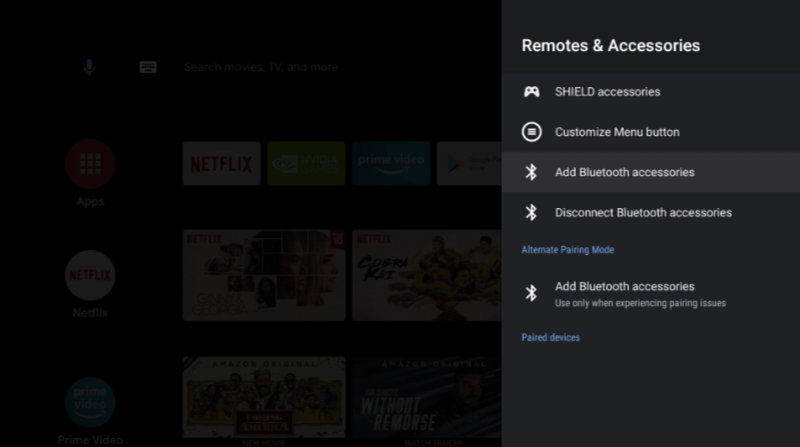Open the Ginny & Georgia Netflix thumbnail
This screenshot has height=447, width=800.
[264, 276]
